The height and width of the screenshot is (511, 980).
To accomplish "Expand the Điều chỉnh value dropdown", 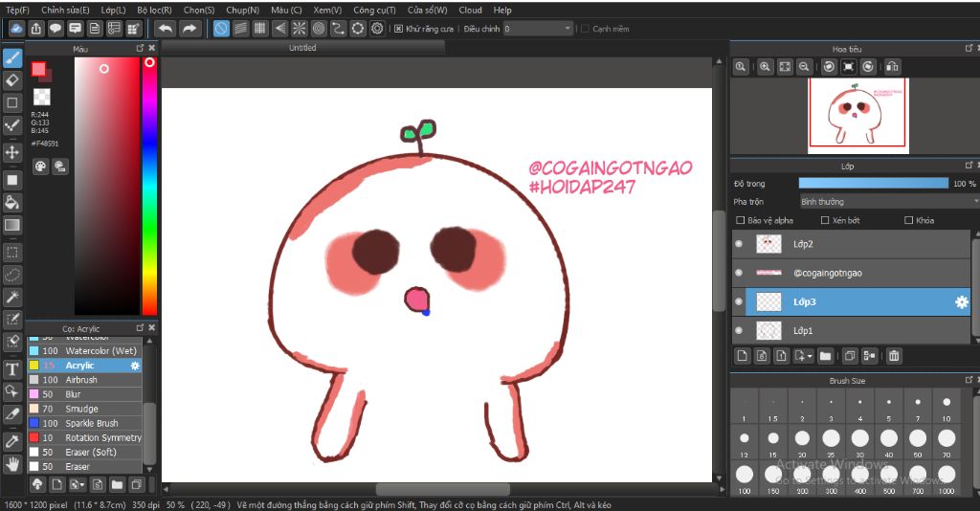I will [568, 29].
